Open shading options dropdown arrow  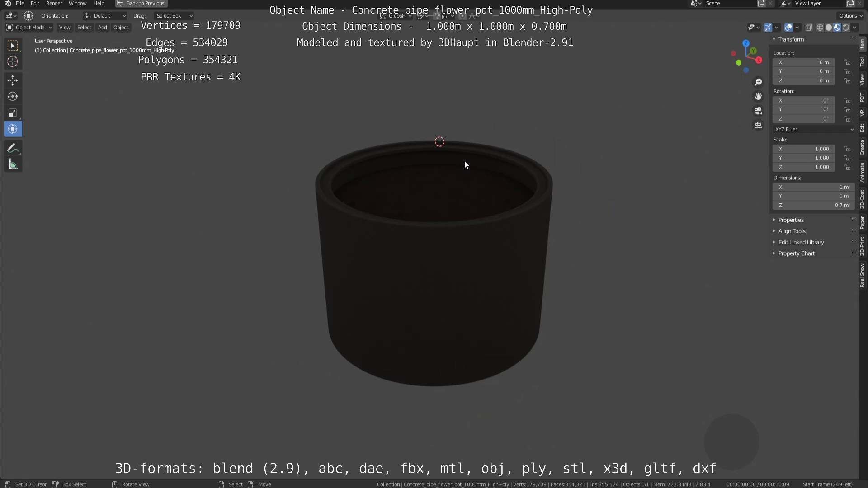(854, 28)
